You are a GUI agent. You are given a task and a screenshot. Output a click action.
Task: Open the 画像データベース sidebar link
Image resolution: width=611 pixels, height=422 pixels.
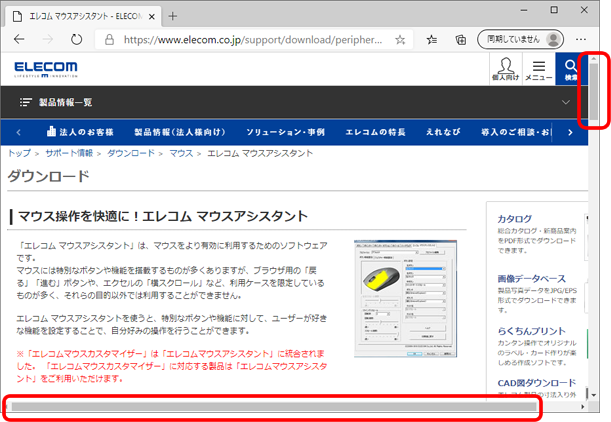click(532, 279)
